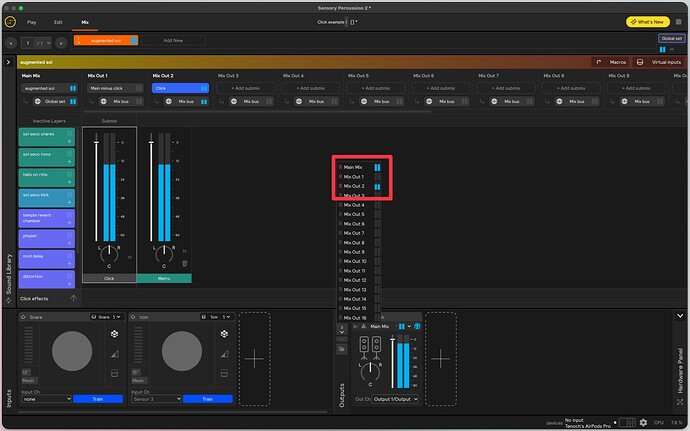This screenshot has height=431, width=690.
Task: Click Train button for tom input
Action: click(208, 399)
